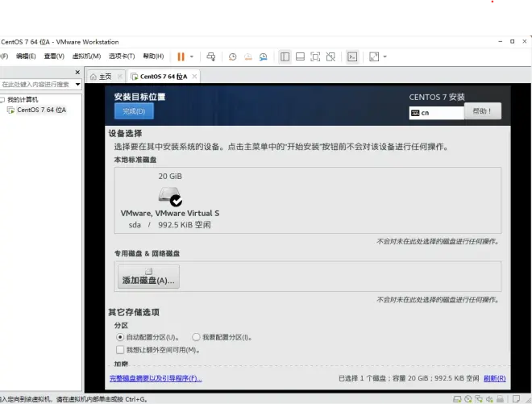
Task: Click the sound card status bar icon
Action: point(489,399)
